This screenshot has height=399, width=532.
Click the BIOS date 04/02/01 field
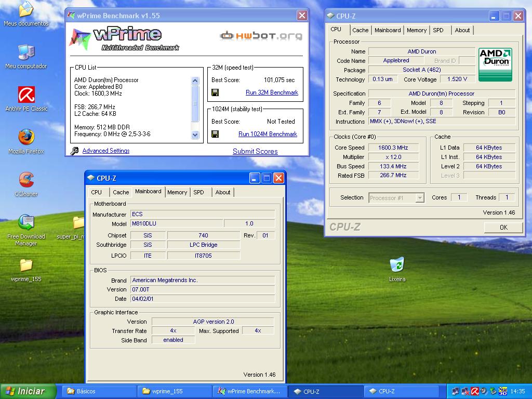[203, 299]
